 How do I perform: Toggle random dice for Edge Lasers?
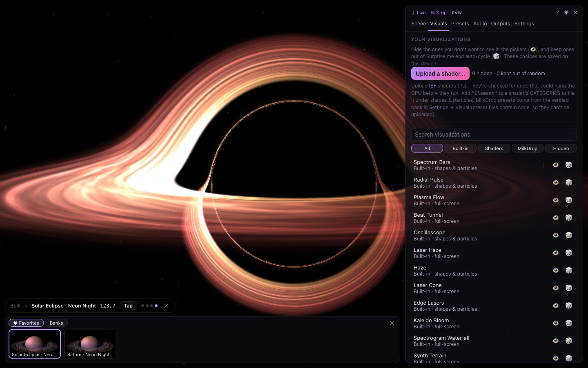pos(568,305)
